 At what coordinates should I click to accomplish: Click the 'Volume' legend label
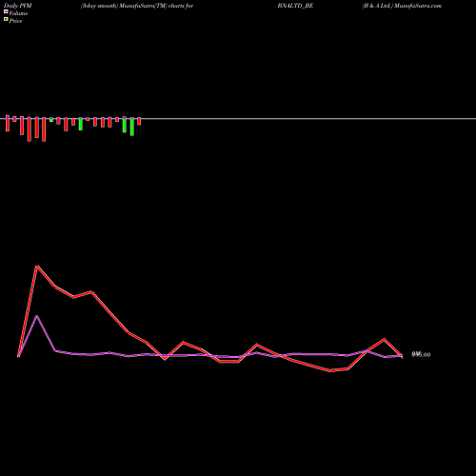point(18,13)
